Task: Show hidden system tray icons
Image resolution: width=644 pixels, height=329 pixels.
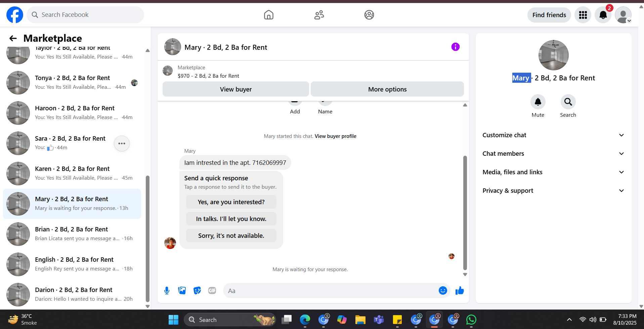Action: [569, 320]
